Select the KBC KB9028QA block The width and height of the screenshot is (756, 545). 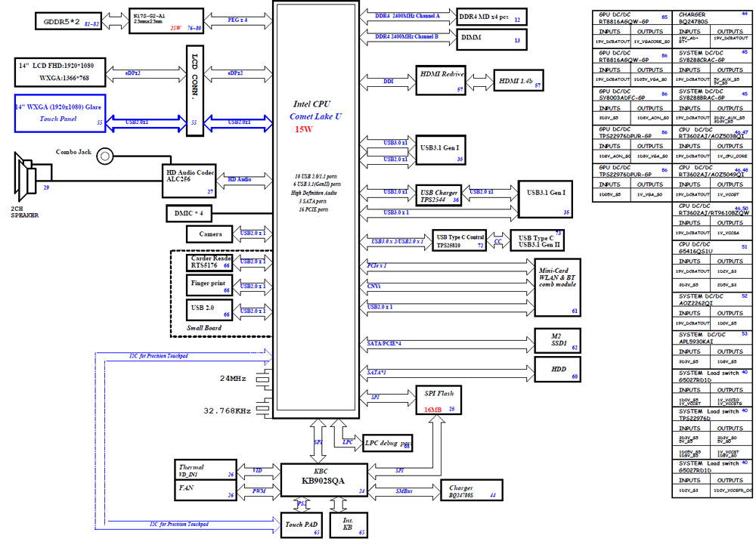tap(324, 480)
